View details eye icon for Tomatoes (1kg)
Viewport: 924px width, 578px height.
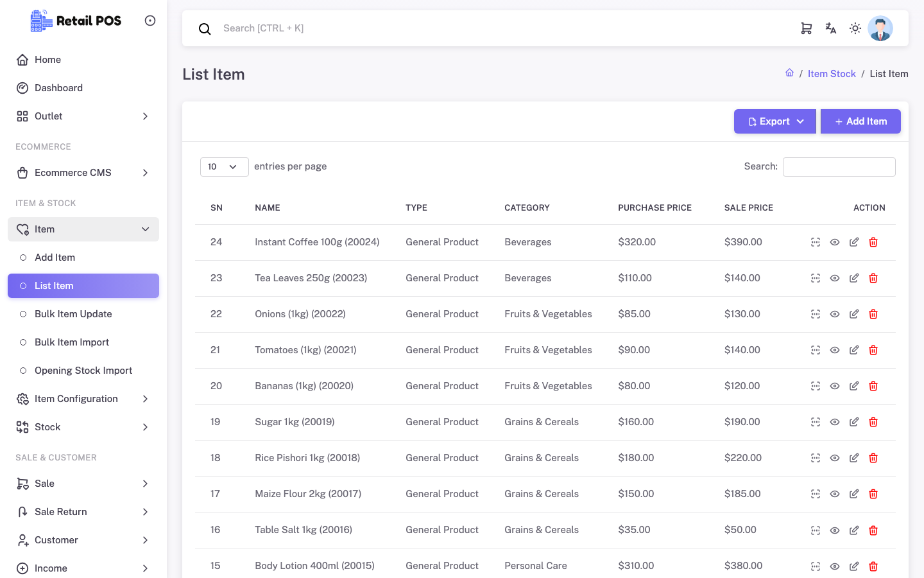pos(835,350)
